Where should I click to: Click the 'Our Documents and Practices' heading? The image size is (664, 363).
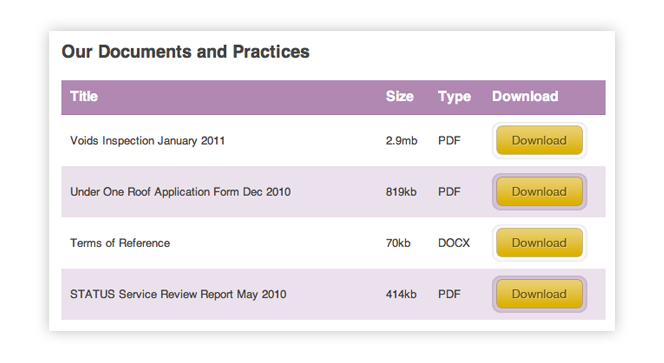tap(185, 52)
